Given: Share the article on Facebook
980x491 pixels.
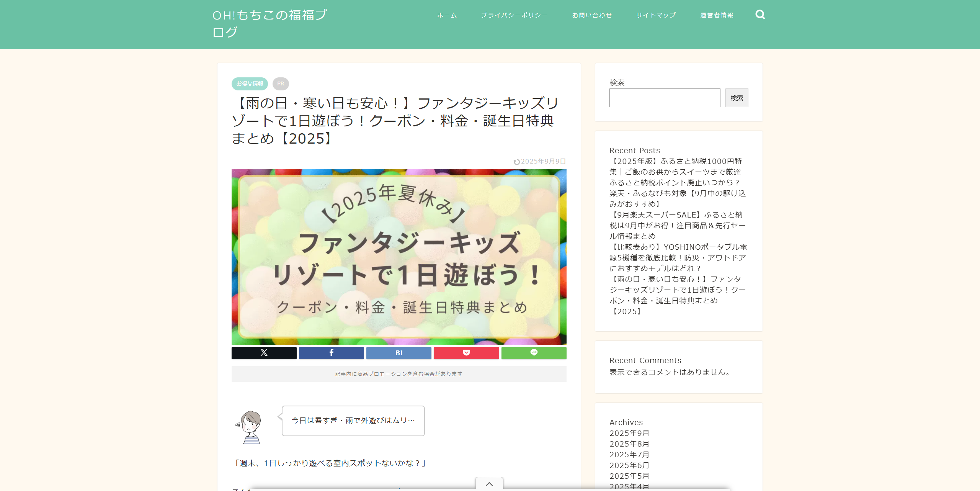Looking at the screenshot, I should tap(331, 353).
